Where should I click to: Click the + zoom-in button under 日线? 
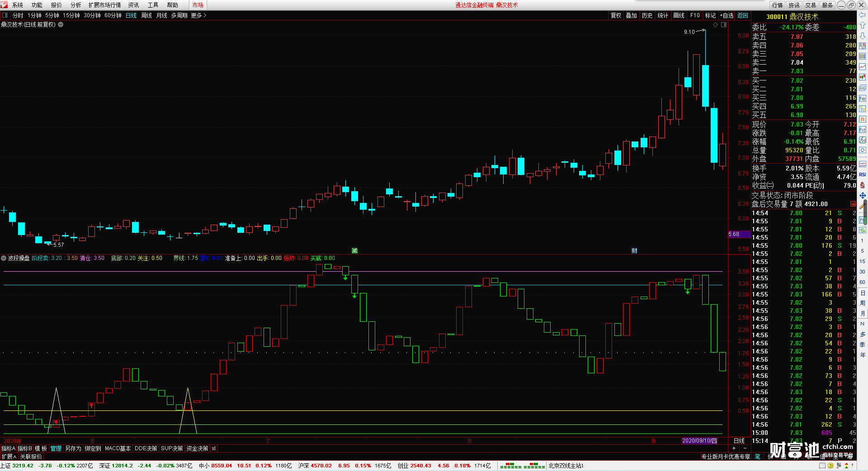coord(734,448)
